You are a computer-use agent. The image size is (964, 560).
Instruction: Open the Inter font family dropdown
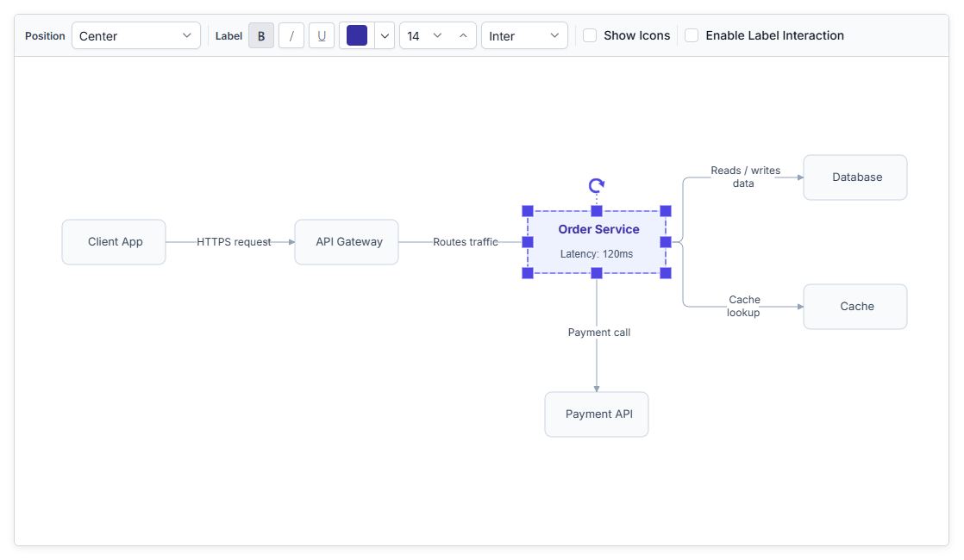coord(524,35)
